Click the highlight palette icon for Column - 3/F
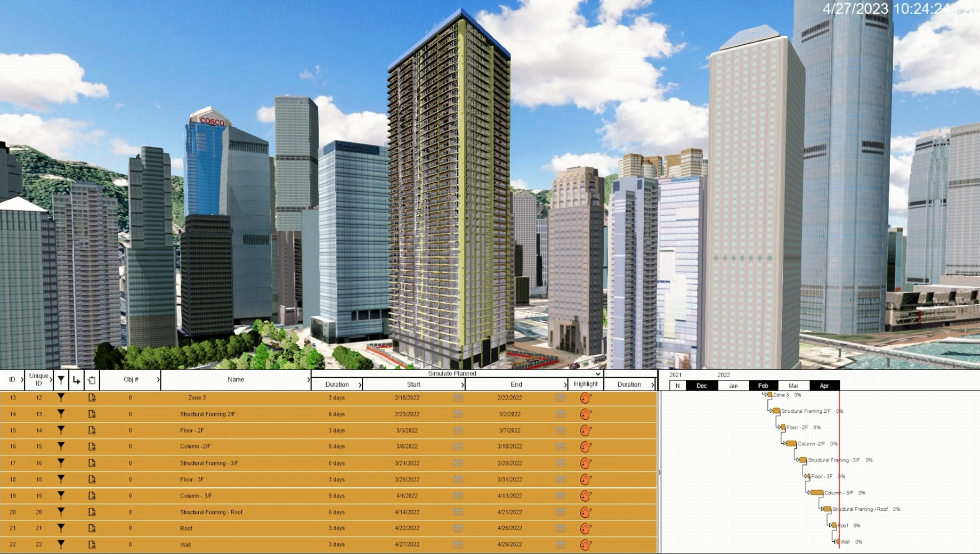The width and height of the screenshot is (980, 554). pos(586,495)
